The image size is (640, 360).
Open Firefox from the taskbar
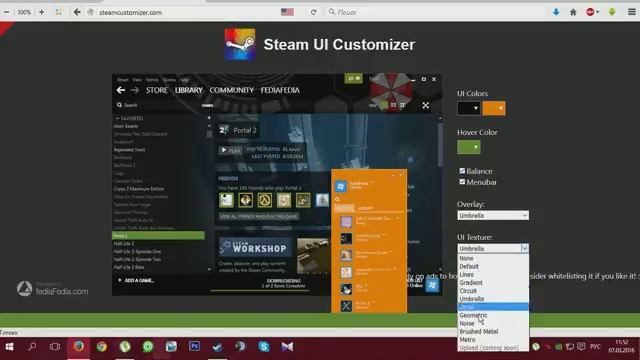click(x=78, y=347)
